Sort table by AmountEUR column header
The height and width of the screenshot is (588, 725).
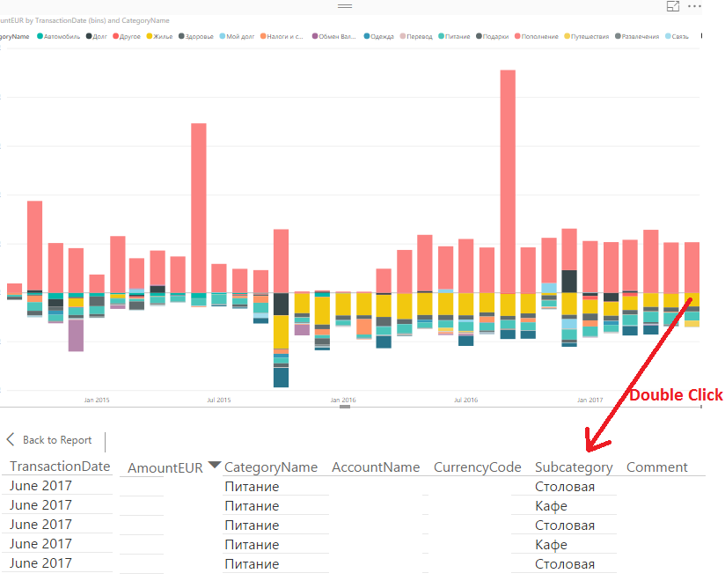coord(165,467)
